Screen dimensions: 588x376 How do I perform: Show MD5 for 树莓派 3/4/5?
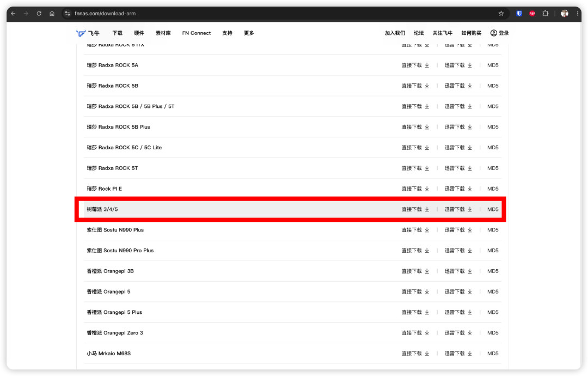coord(493,209)
